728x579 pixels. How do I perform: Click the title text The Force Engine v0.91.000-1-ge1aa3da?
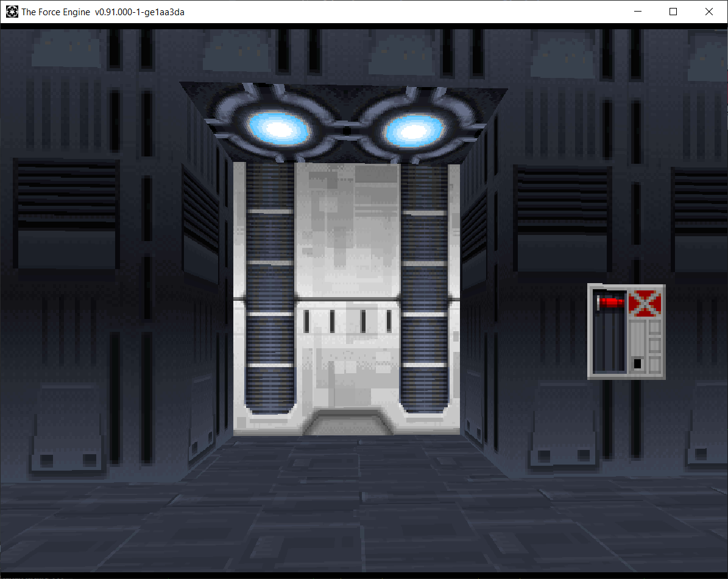click(x=103, y=12)
